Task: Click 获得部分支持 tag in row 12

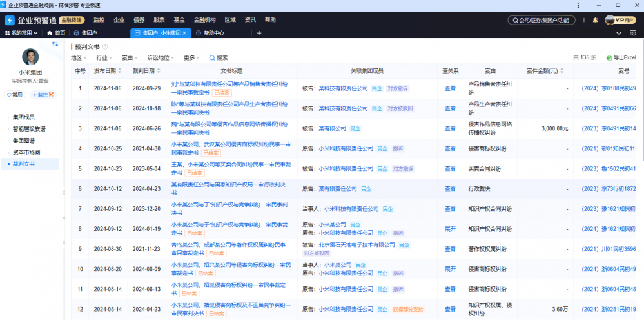Action: point(408,309)
